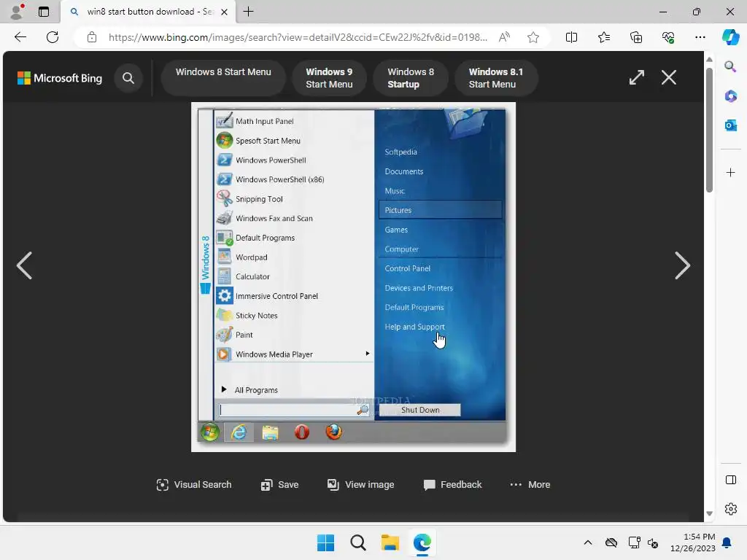
Task: Open the Collections icon
Action: tap(636, 37)
